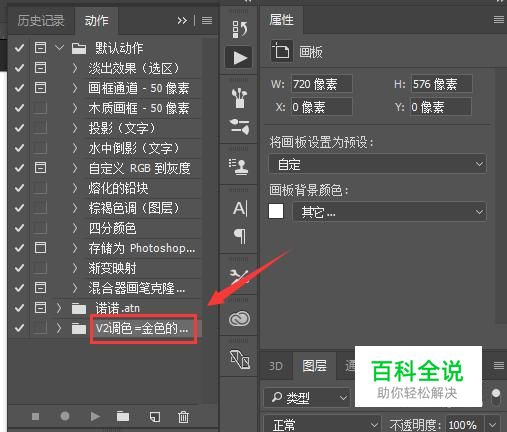Toggle checkmark for 诺诺.atn set
This screenshot has width=507, height=432.
pyautogui.click(x=19, y=308)
